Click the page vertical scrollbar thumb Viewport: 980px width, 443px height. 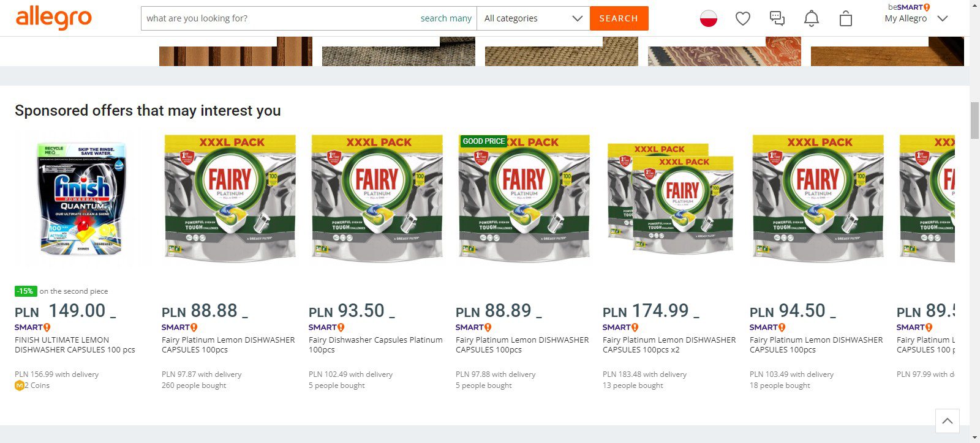pyautogui.click(x=974, y=121)
